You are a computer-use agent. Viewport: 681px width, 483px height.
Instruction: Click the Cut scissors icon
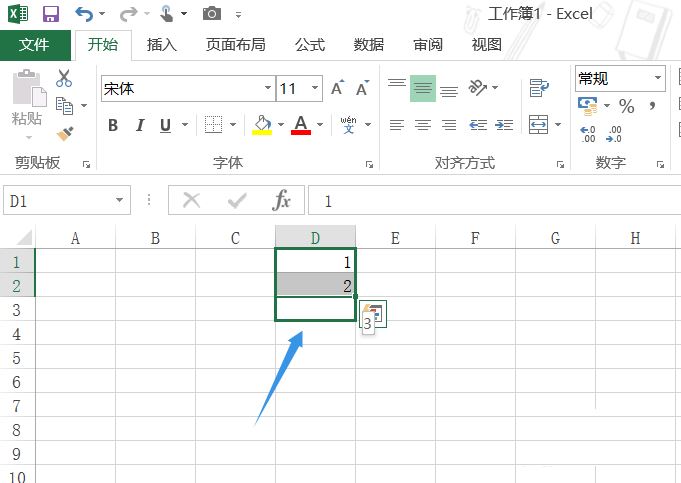pyautogui.click(x=64, y=78)
